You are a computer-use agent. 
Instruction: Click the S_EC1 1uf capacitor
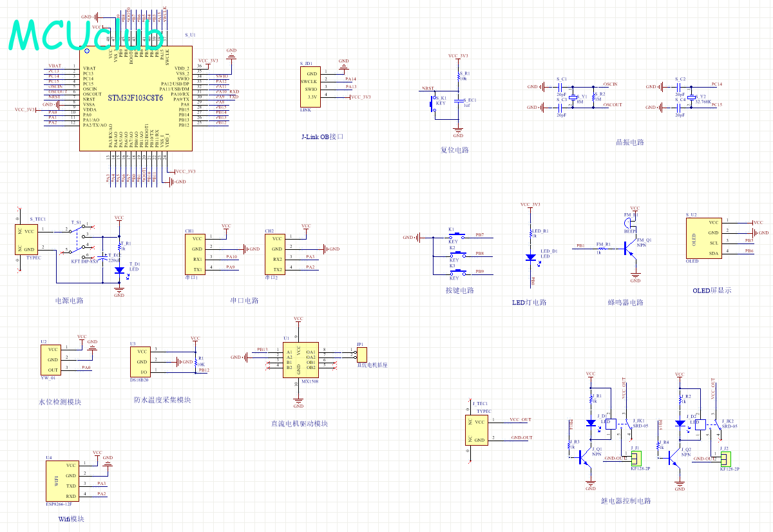point(459,102)
